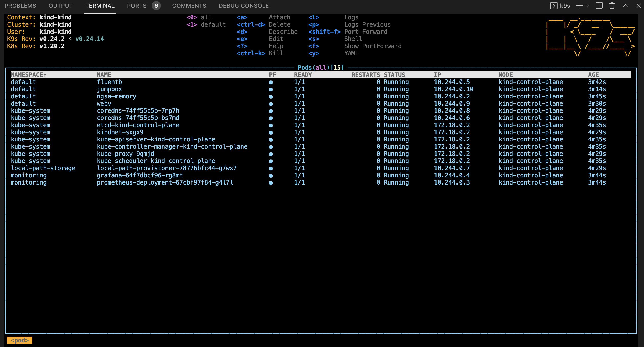Open the terminal launch profile dropdown chevron
This screenshot has height=347, width=644.
click(x=587, y=6)
